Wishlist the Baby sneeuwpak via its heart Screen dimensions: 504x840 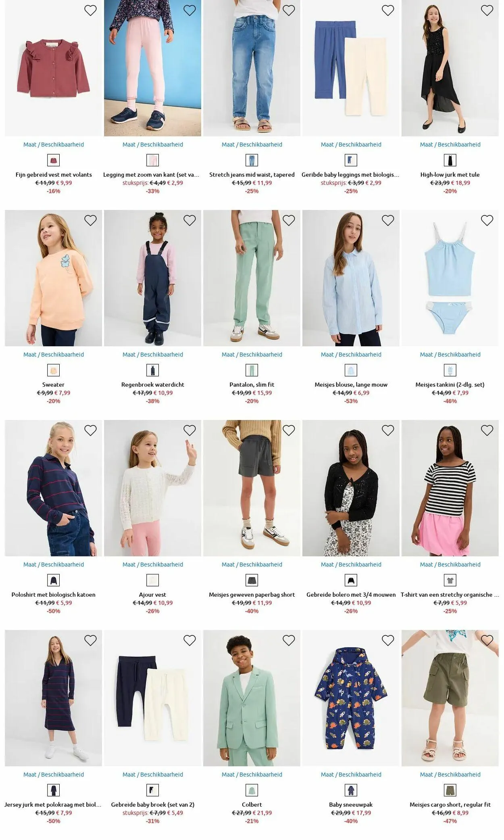[387, 640]
